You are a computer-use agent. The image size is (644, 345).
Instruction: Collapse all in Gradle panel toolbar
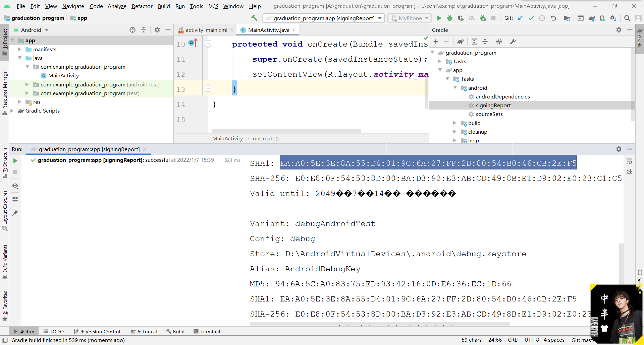[485, 42]
